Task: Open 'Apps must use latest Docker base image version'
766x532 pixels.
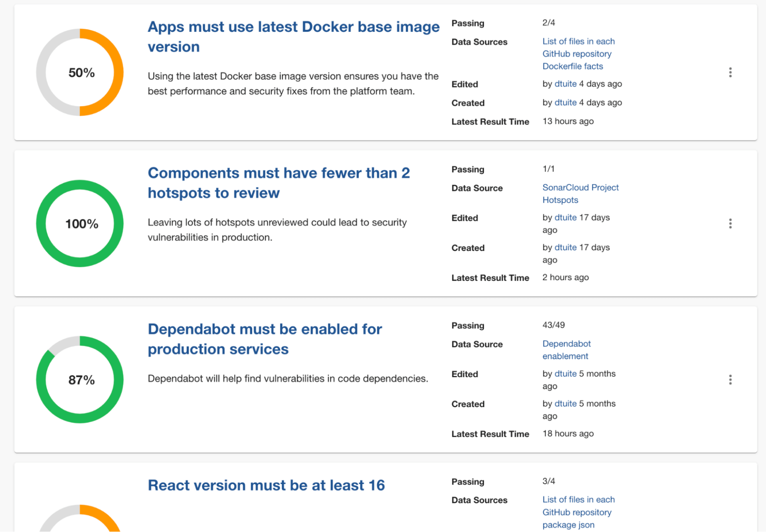Action: coord(294,37)
